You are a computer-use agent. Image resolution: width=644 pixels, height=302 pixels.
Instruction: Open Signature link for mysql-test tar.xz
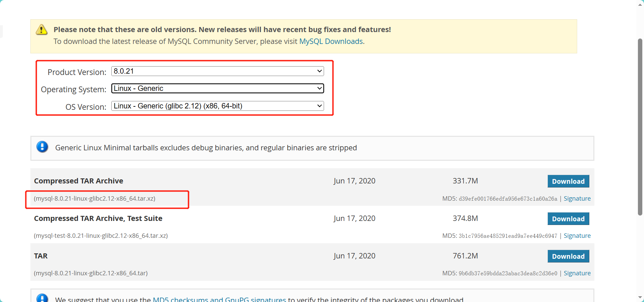[x=577, y=236]
